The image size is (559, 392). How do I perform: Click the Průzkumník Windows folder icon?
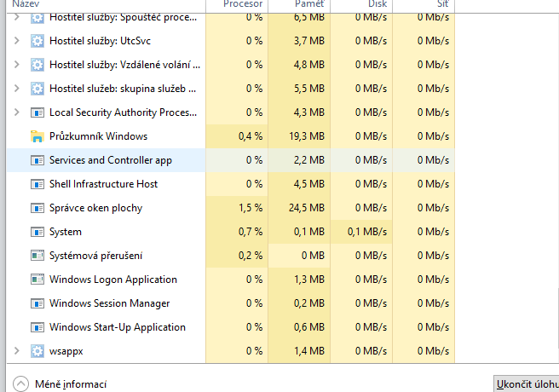pyautogui.click(x=37, y=136)
